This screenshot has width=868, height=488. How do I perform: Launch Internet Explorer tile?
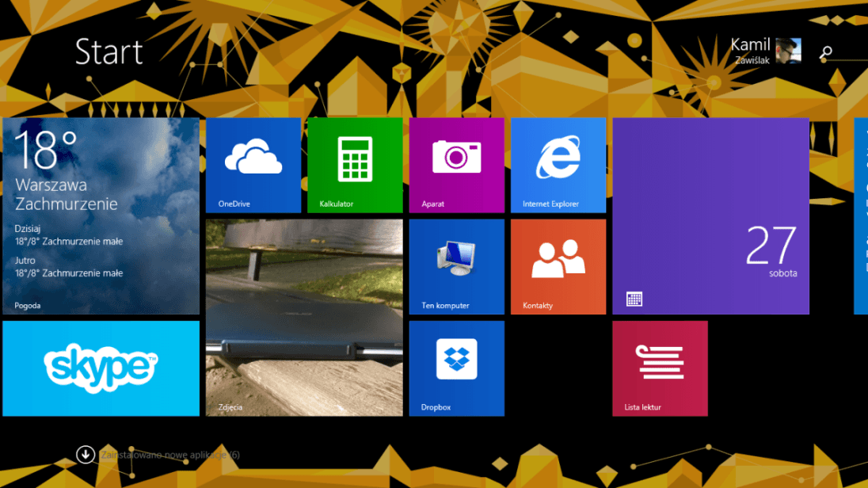(x=558, y=165)
